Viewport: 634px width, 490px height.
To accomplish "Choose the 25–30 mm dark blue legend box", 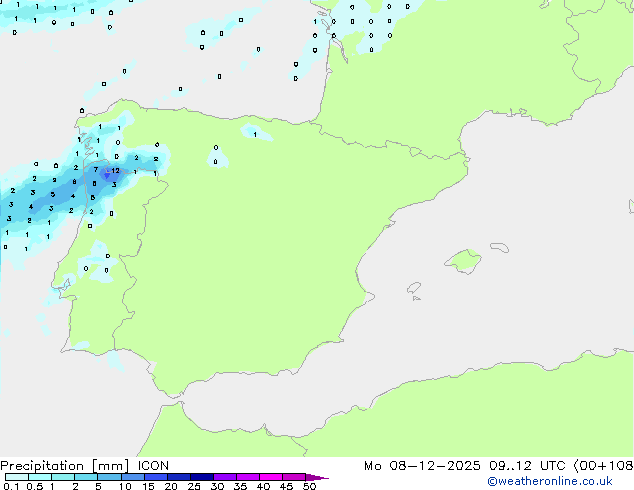I will (201, 477).
